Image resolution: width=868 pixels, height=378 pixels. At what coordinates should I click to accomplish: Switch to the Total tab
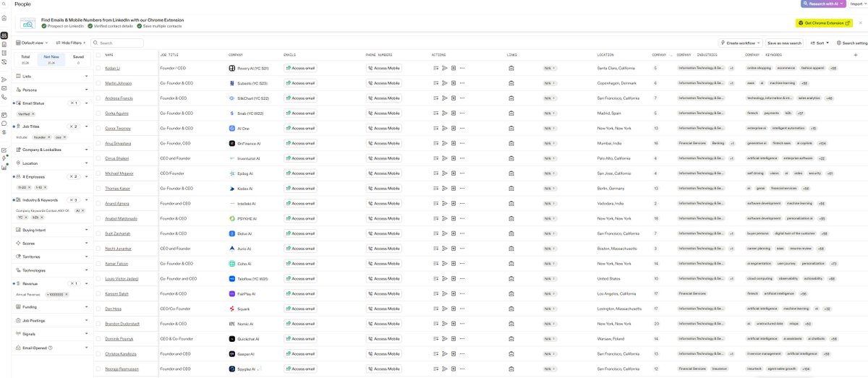click(x=25, y=59)
